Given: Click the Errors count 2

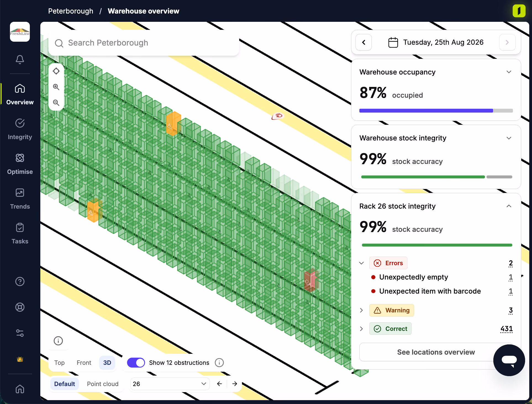Looking at the screenshot, I should pyautogui.click(x=511, y=263).
